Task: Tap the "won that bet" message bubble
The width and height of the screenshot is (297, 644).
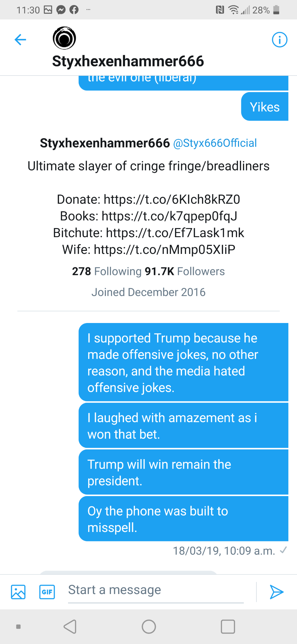Action: point(183,426)
